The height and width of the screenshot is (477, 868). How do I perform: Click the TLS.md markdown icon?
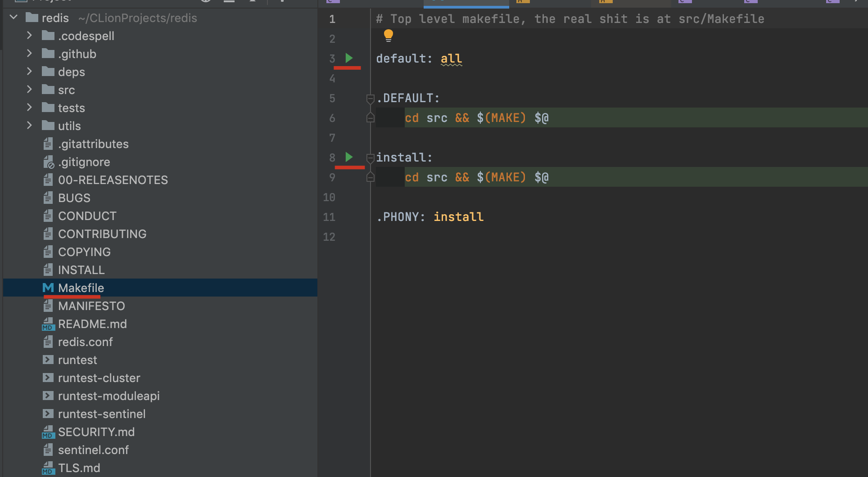tap(48, 468)
